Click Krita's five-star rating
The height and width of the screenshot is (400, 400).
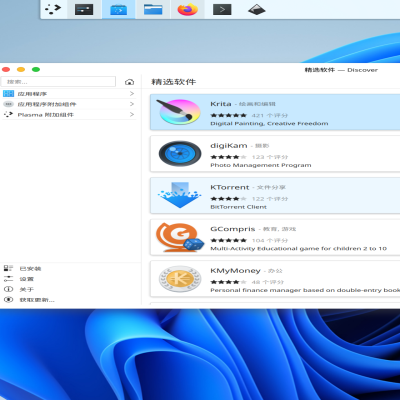pos(228,115)
